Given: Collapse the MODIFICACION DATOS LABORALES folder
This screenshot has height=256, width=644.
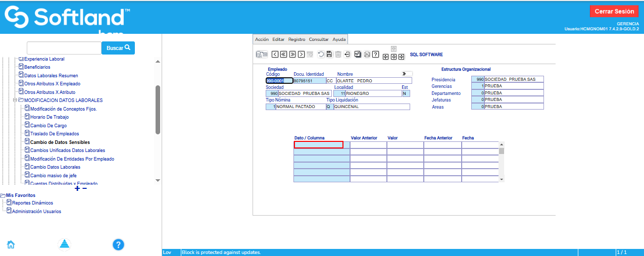Looking at the screenshot, I should click(15, 100).
